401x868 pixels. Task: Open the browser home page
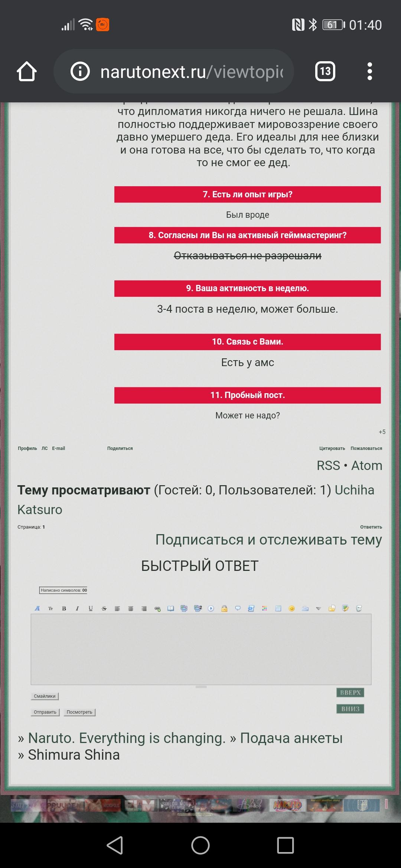coord(27,71)
